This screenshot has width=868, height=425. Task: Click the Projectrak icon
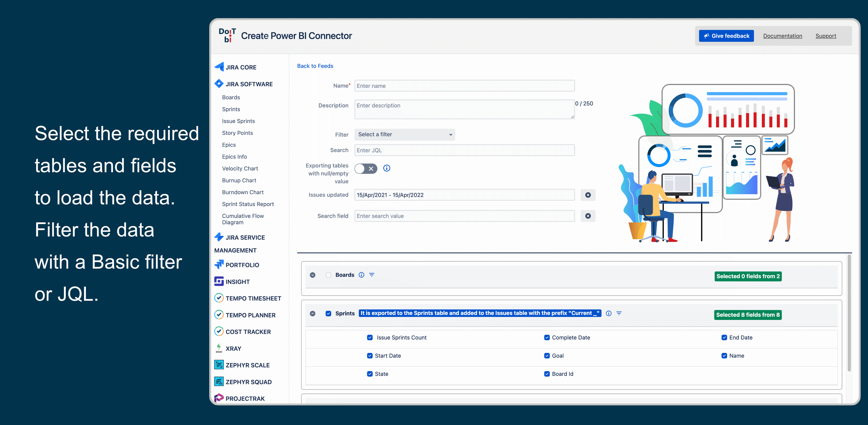click(219, 398)
